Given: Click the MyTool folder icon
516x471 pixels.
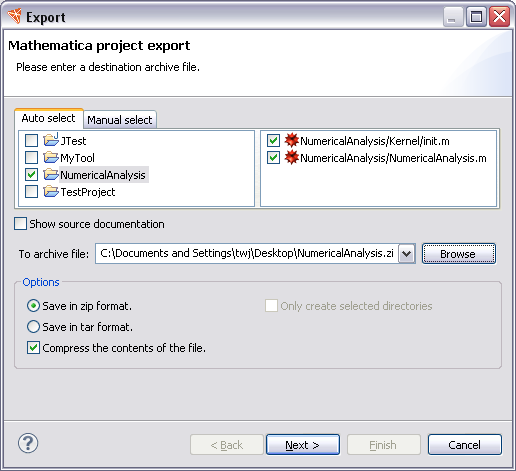Looking at the screenshot, I should (x=51, y=157).
